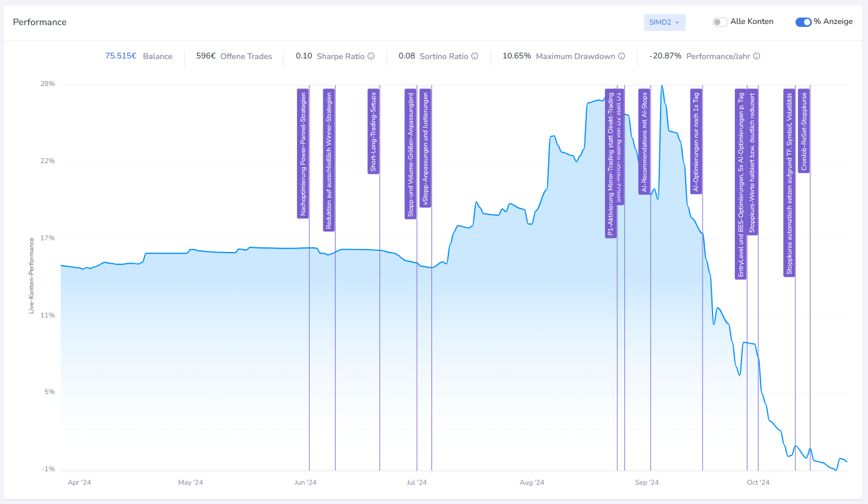Click the Performance panel title
This screenshot has width=868, height=504.
point(40,22)
